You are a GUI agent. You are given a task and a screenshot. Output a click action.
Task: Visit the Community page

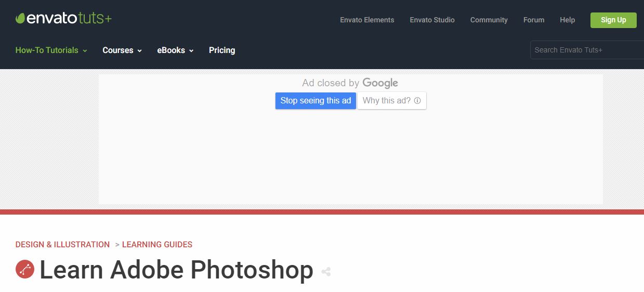[x=489, y=20]
